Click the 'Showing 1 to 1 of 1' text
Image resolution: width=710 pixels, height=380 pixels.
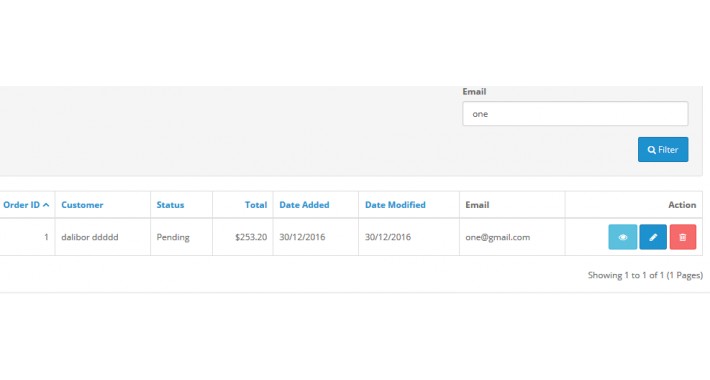click(x=645, y=275)
